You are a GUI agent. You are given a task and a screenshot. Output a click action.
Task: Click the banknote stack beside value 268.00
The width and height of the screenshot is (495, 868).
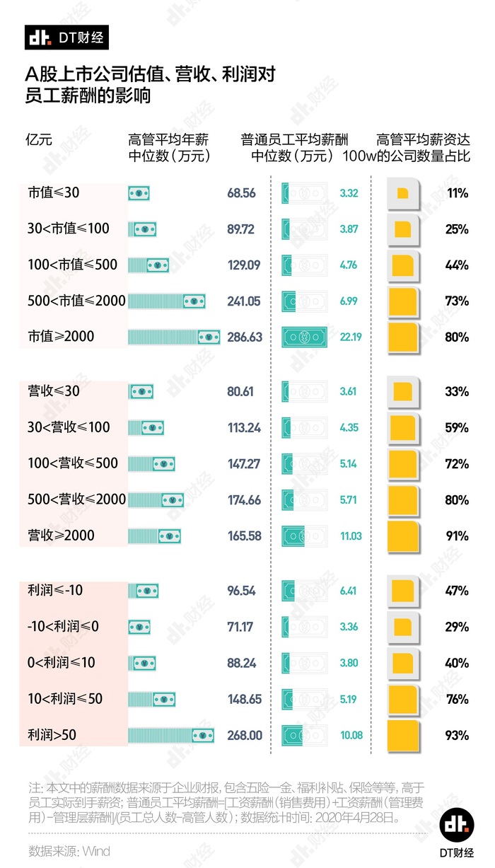tap(170, 736)
